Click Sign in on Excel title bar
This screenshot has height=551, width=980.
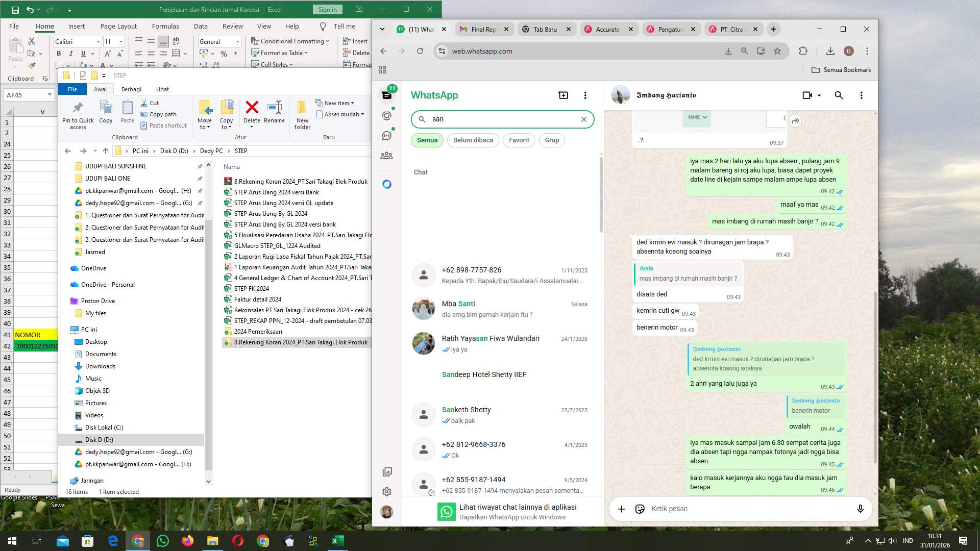coord(327,9)
